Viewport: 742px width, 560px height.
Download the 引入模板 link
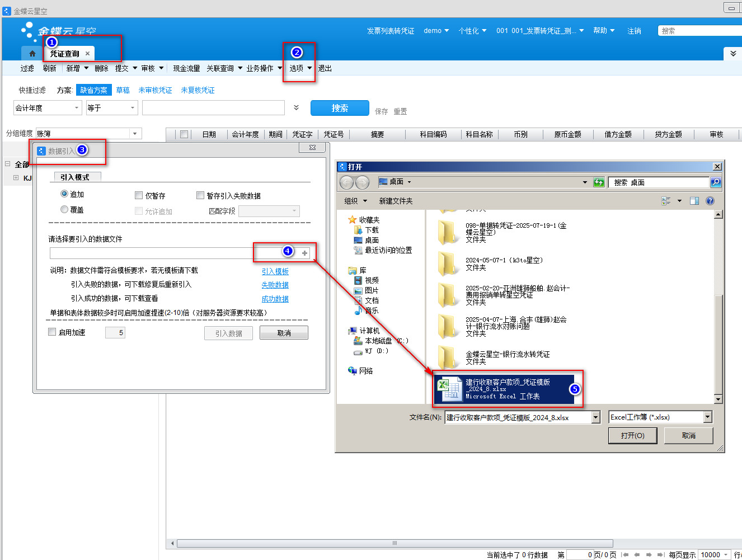tap(275, 271)
